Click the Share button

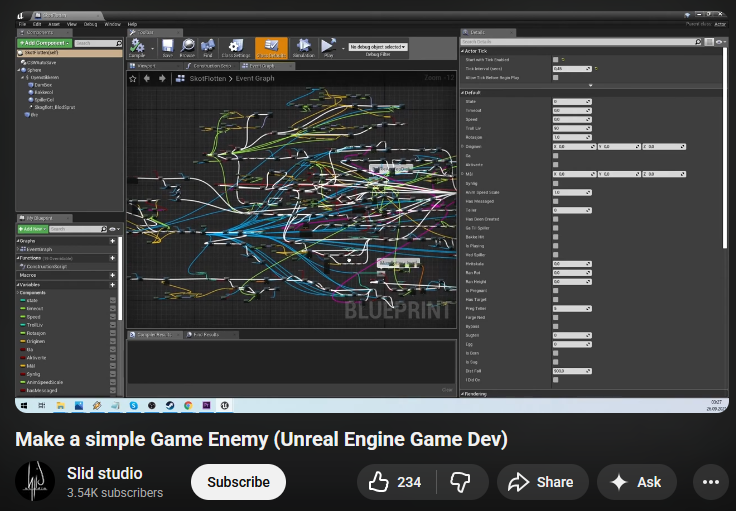[x=541, y=482]
